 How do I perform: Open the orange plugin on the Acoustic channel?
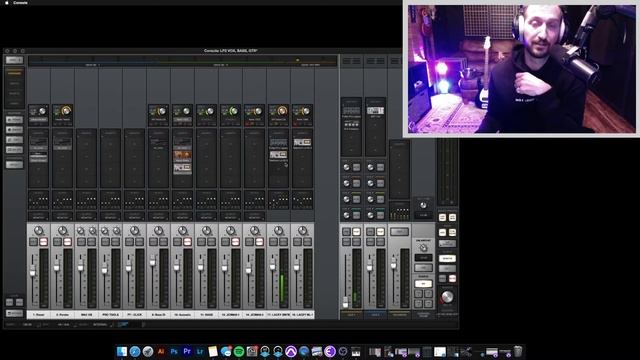[182, 156]
